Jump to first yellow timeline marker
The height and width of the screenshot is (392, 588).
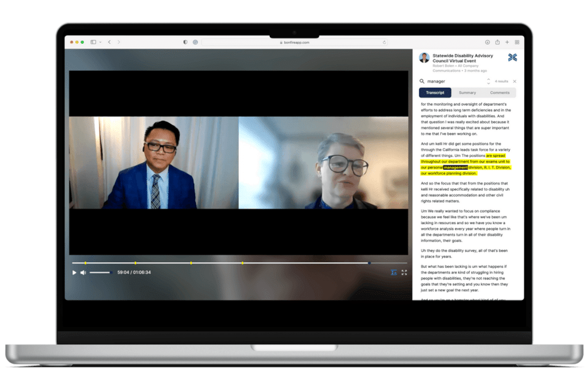pos(86,263)
